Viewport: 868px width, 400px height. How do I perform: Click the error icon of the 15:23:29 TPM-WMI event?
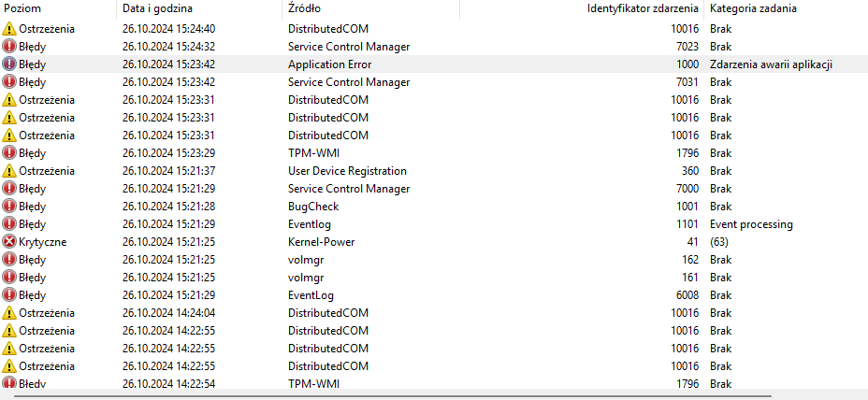[x=9, y=153]
